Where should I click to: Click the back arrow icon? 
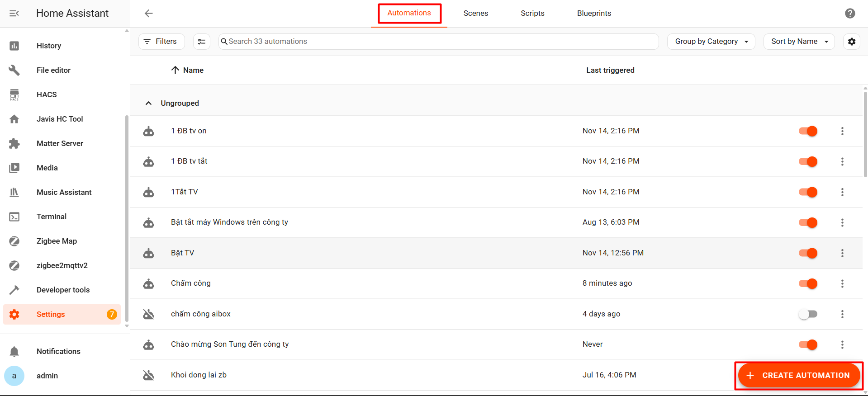point(148,14)
